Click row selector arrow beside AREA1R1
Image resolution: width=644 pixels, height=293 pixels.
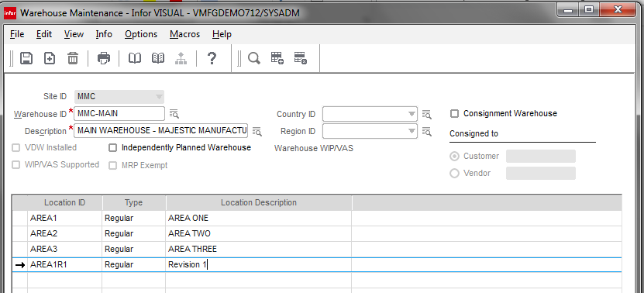coord(19,265)
